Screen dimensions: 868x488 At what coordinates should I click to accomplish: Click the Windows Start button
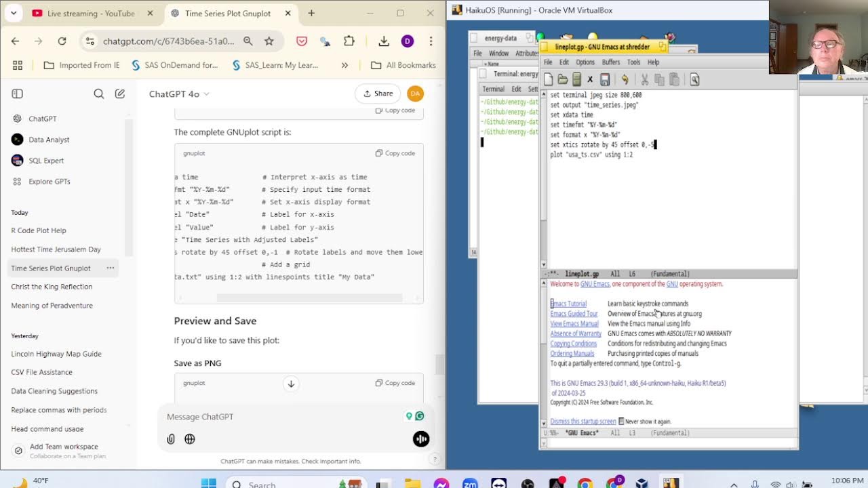coord(208,484)
